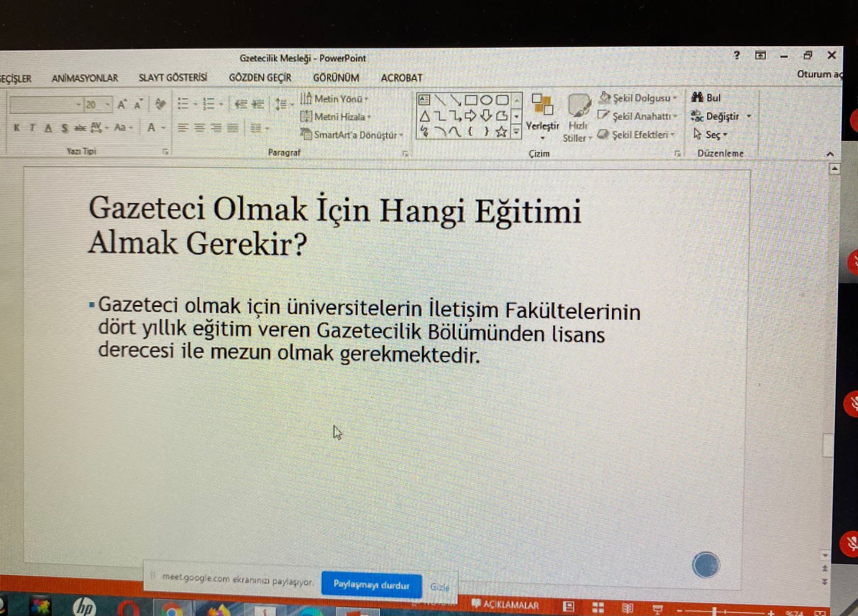Select the rectangle shape
Viewport: 858px width, 616px height.
[471, 100]
